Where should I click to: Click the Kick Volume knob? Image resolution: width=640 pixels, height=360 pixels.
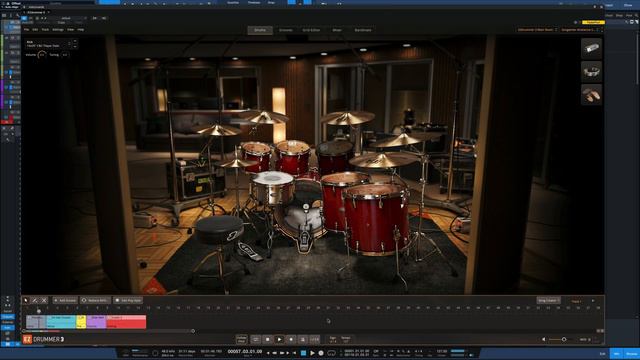click(x=41, y=55)
